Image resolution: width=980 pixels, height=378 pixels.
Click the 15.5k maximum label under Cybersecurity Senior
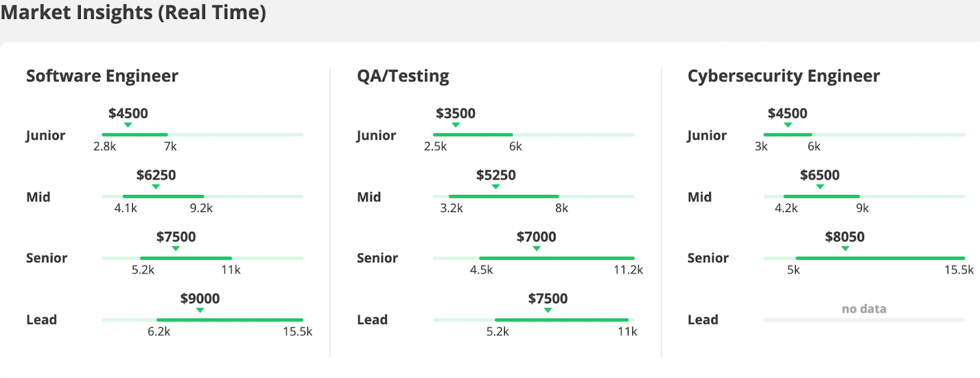pos(959,270)
